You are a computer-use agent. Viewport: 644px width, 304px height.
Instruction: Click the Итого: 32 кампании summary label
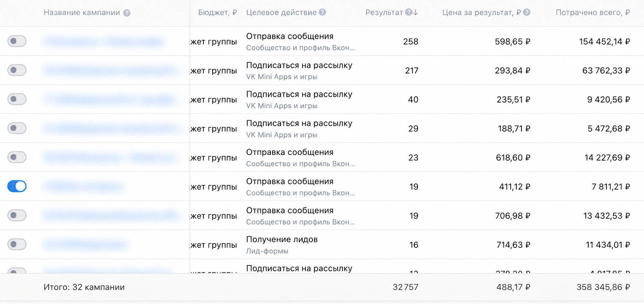pyautogui.click(x=84, y=287)
